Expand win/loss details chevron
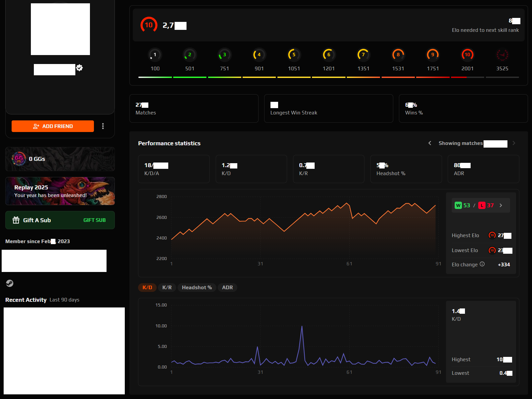Image resolution: width=532 pixels, height=399 pixels. tap(501, 205)
